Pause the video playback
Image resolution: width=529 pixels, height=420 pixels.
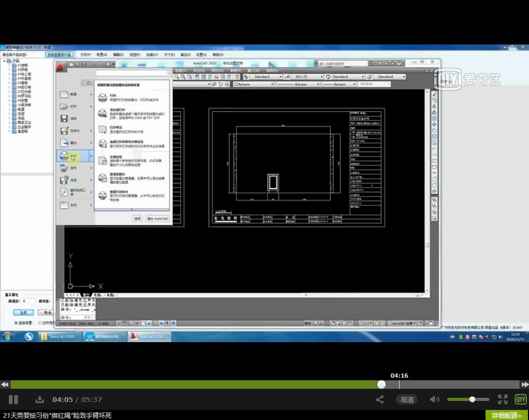13,399
